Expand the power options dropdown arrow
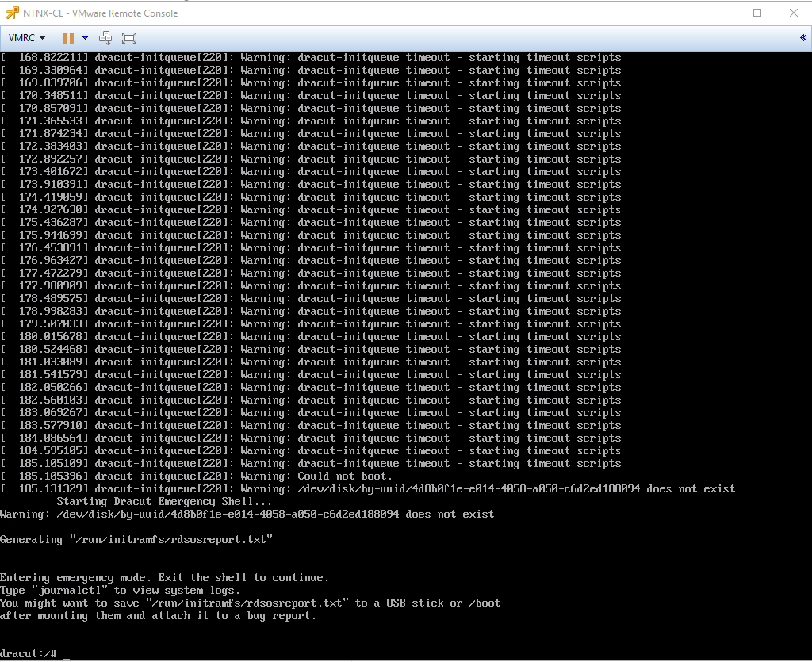 (85, 38)
